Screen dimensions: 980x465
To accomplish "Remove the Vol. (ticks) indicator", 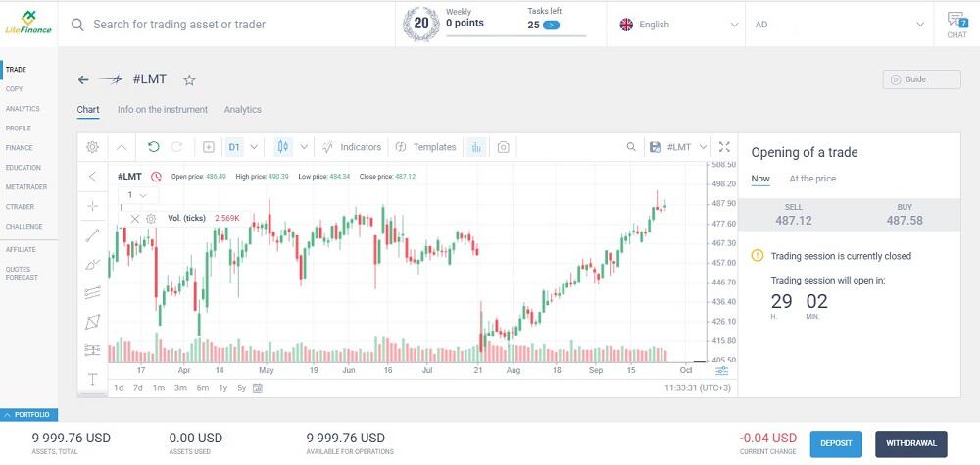I will [135, 219].
